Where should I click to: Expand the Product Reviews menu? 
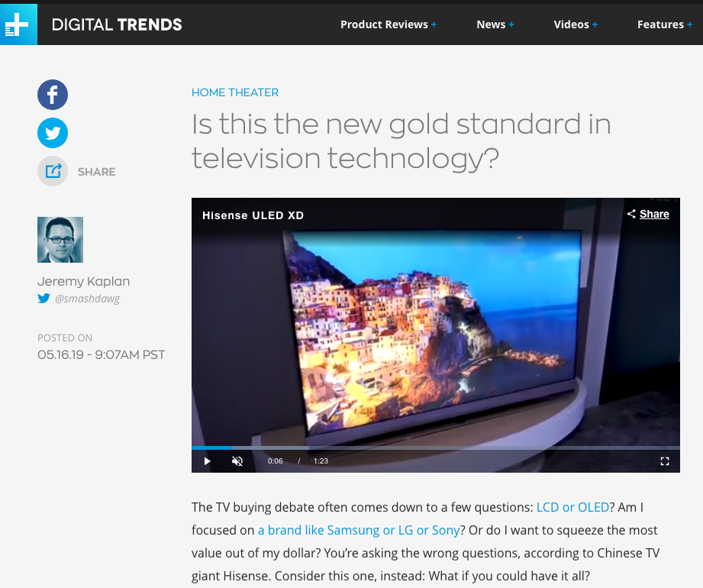[x=388, y=24]
